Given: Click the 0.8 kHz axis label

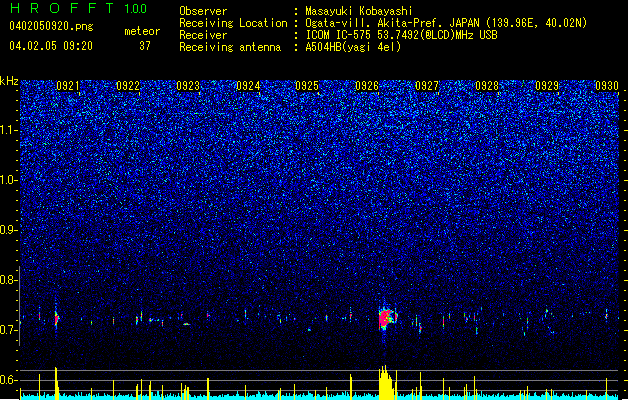Looking at the screenshot, I should click(x=8, y=280).
